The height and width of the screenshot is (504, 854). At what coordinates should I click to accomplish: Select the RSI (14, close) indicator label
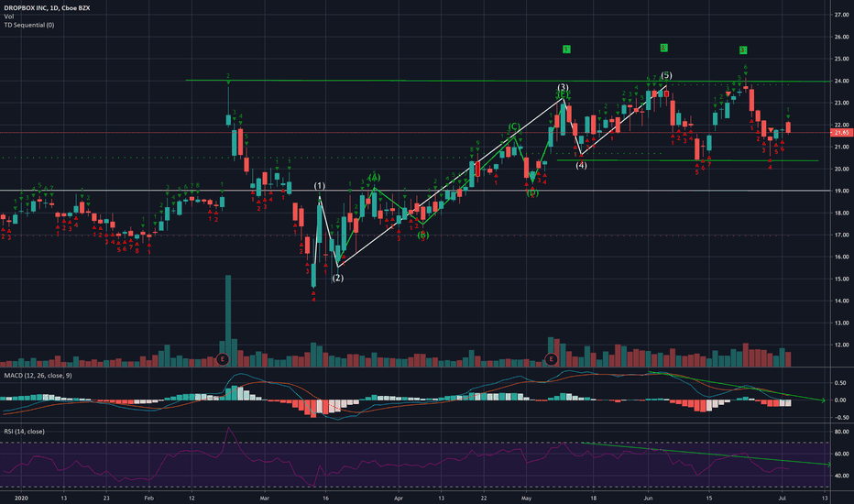tap(24, 432)
